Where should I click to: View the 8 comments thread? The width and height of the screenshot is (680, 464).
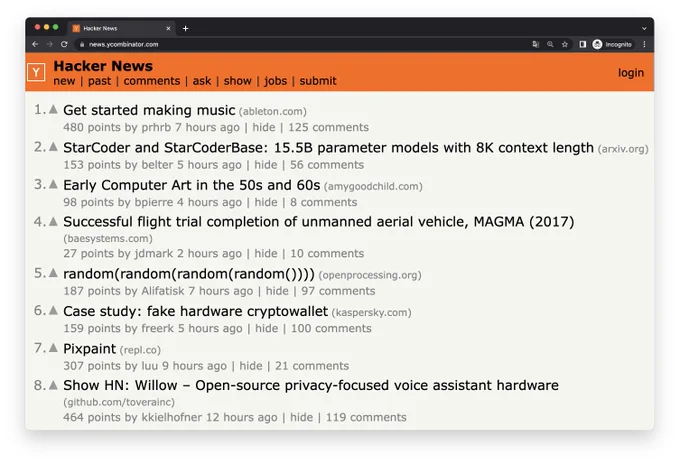(324, 203)
